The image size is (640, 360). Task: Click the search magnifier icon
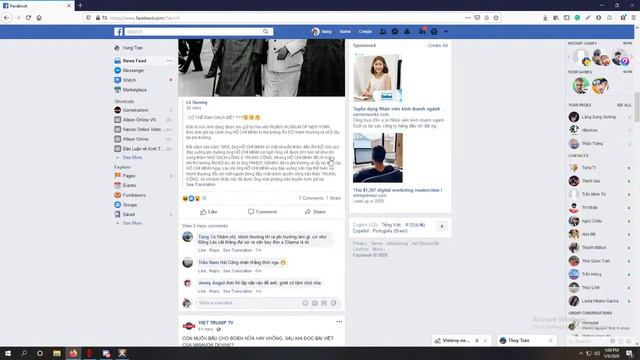266,31
